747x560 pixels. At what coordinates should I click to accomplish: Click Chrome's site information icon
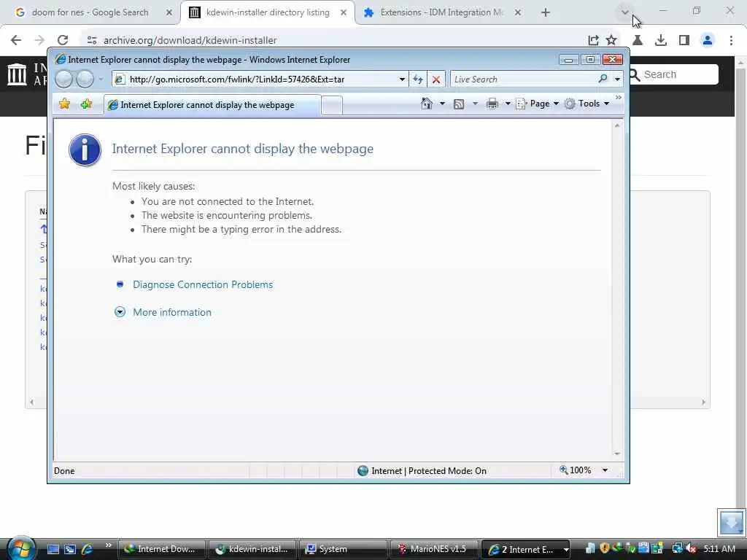[92, 41]
